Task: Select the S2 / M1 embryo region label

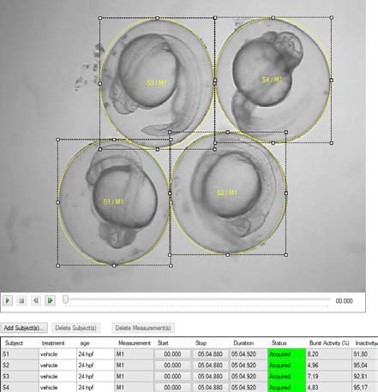Action: (x=227, y=193)
